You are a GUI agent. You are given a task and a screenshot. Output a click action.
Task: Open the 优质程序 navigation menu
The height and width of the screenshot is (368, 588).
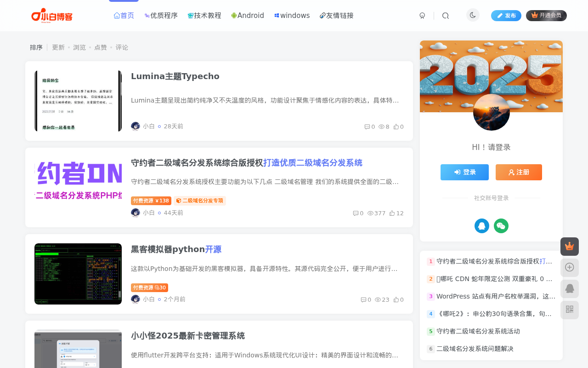161,16
